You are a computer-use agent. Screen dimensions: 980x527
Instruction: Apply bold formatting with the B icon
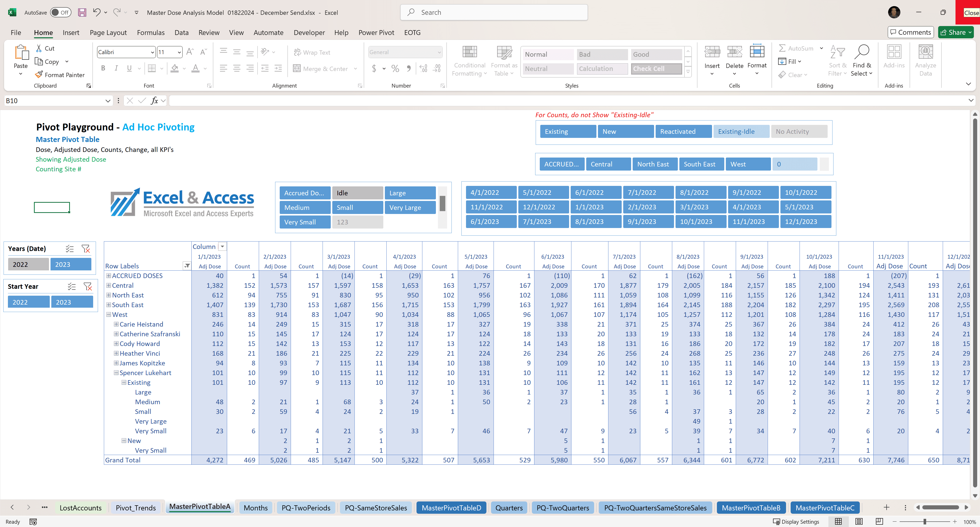tap(103, 68)
